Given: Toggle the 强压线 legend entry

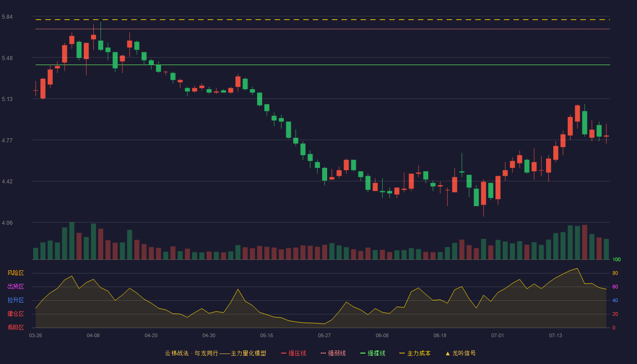Looking at the screenshot, I should click(x=293, y=353).
